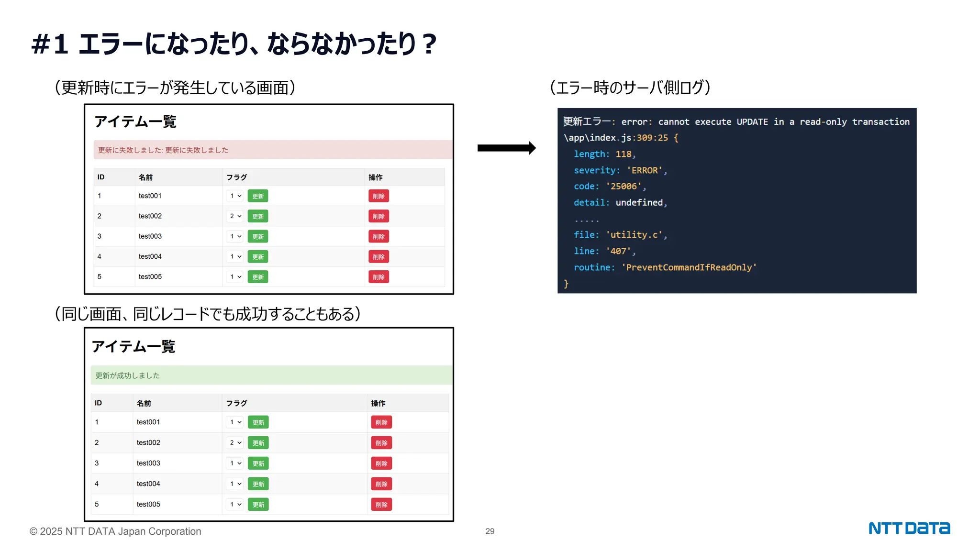Viewport: 980px width, 551px height.
Task: Expand flag dropdown for test003 in bottom table
Action: 235,463
